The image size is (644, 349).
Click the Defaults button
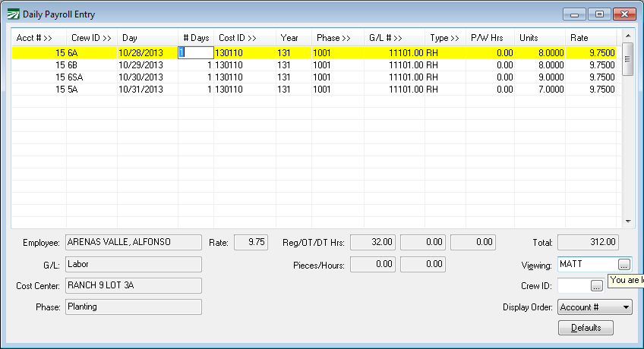[586, 328]
